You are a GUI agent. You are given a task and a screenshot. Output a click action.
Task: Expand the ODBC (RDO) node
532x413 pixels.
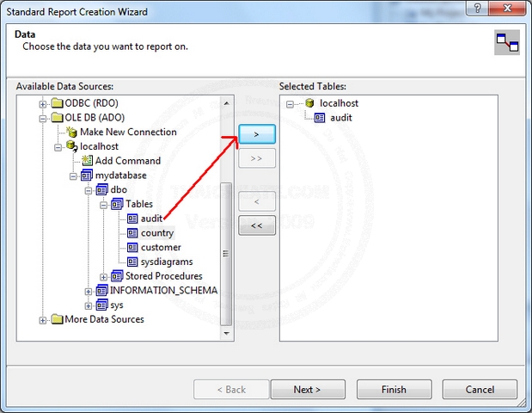coord(43,104)
